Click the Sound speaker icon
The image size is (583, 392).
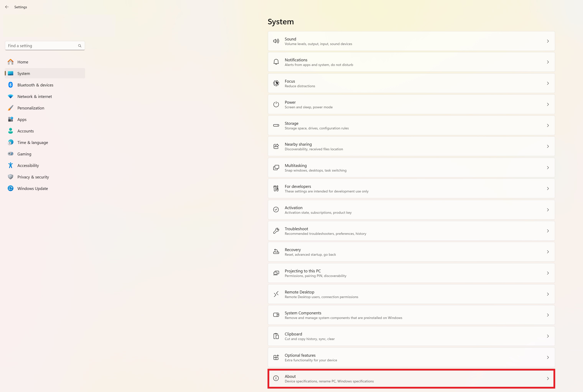click(276, 41)
